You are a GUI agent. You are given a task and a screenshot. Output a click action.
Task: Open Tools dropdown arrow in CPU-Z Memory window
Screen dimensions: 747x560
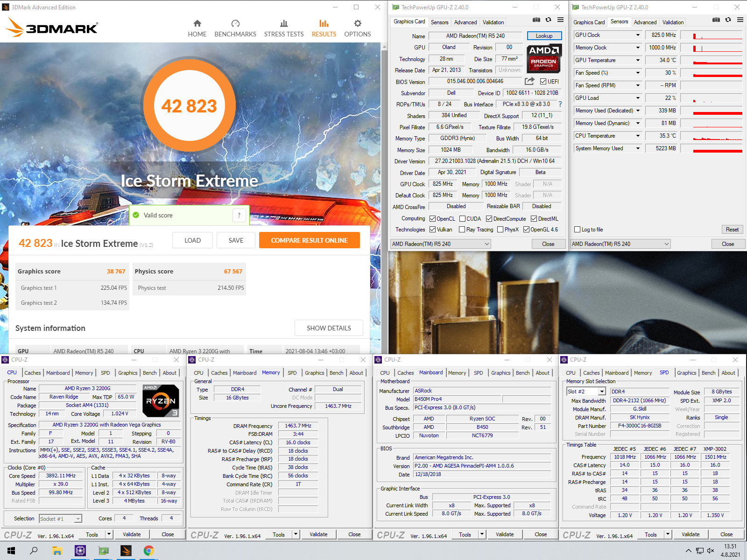(x=295, y=534)
